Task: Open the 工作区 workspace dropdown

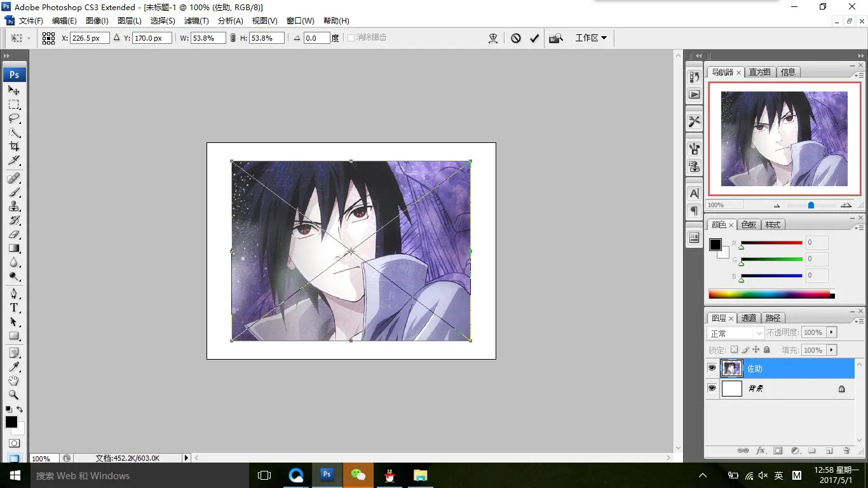Action: pyautogui.click(x=591, y=38)
